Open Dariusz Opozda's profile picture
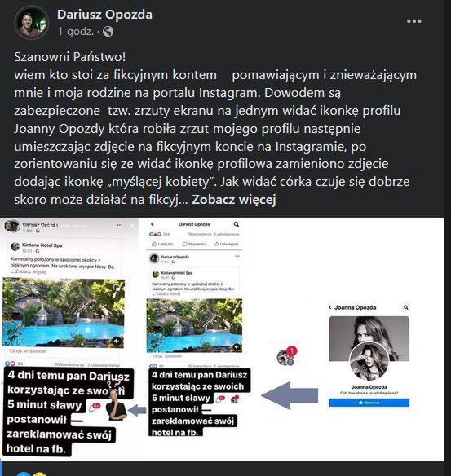Screen dimensions: 451x476 coord(31,23)
